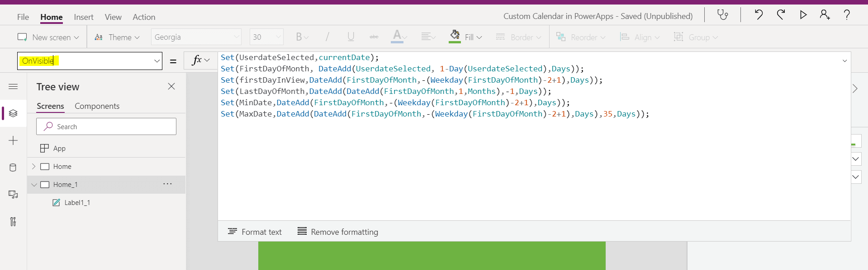Open the Align dropdown
This screenshot has width=868, height=270.
pyautogui.click(x=640, y=37)
